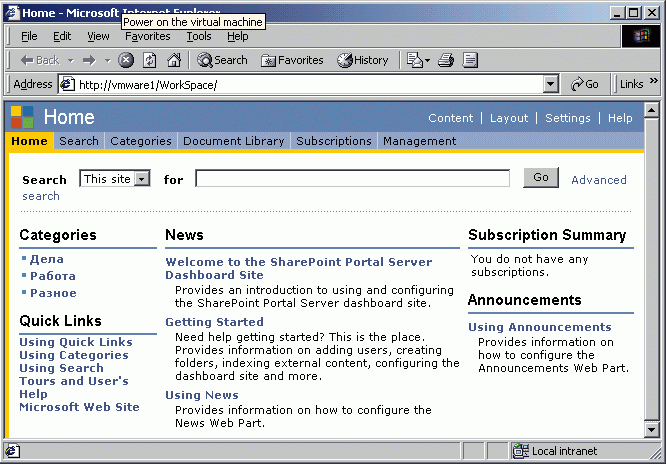Viewport: 666px width, 464px height.
Task: Click the Settings link in header
Action: point(568,118)
